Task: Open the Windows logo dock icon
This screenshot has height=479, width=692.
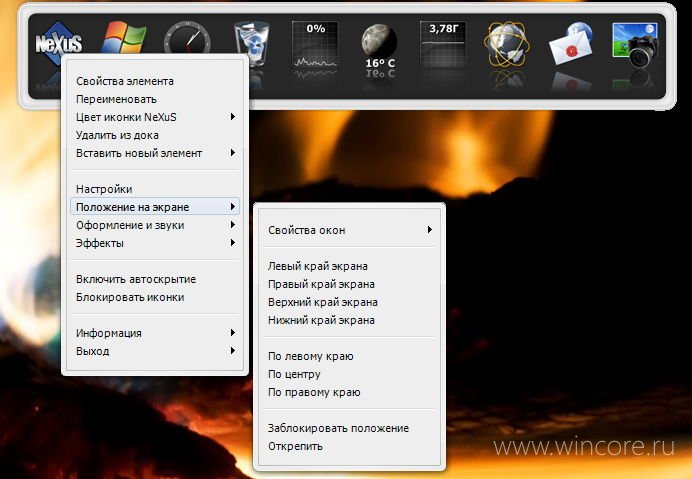Action: [x=124, y=38]
